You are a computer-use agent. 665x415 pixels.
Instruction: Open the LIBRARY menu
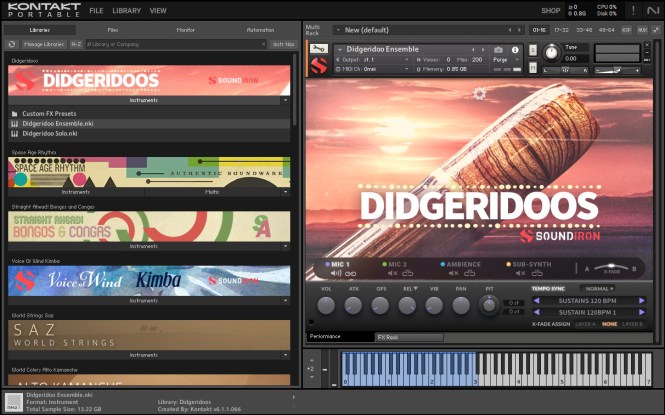(x=126, y=10)
